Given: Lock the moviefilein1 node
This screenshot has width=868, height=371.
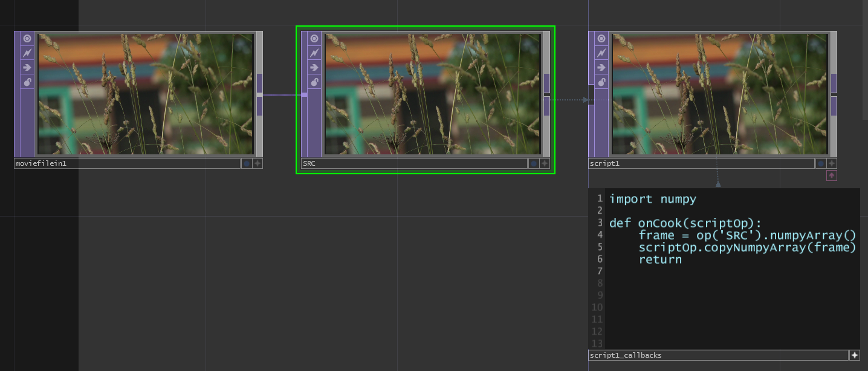Looking at the screenshot, I should point(27,82).
